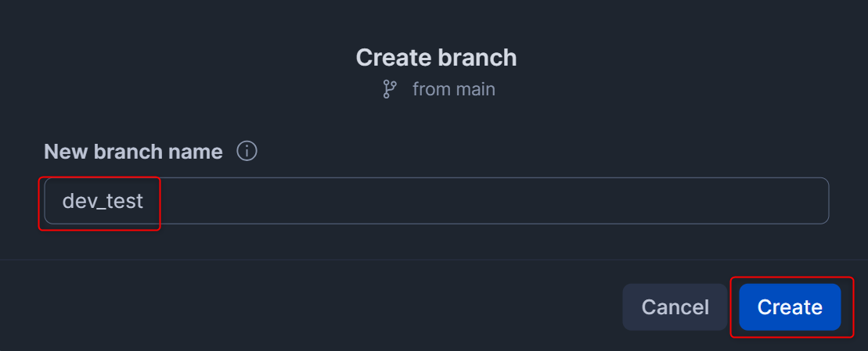This screenshot has height=351, width=868.
Task: Click the heading text 'Create branch'
Action: click(436, 57)
